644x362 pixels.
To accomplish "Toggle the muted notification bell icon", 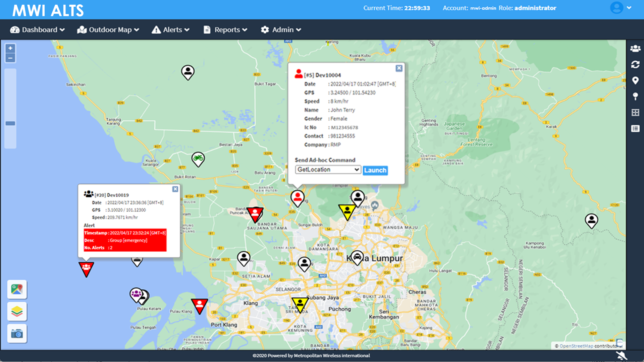I will [x=621, y=356].
